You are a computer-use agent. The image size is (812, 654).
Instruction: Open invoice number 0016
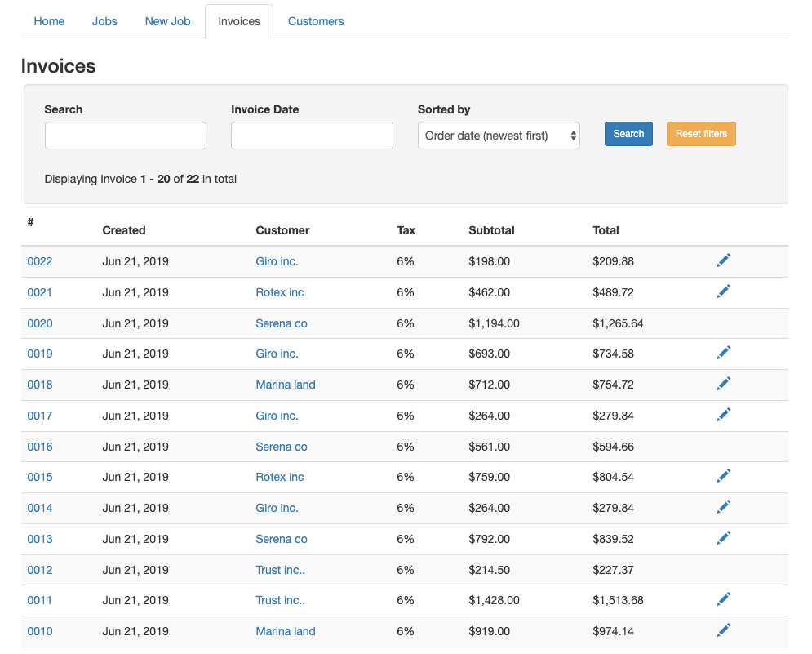40,447
